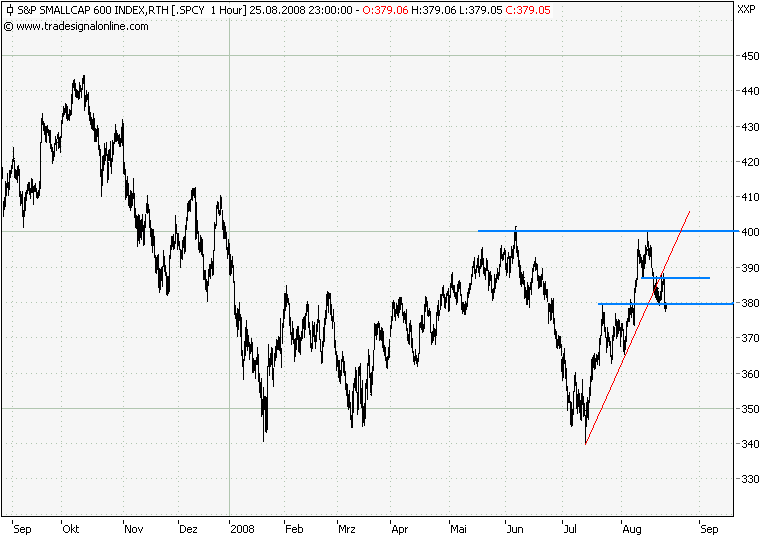Click the Jun label on time axis
The image size is (769, 536).
coord(515,529)
